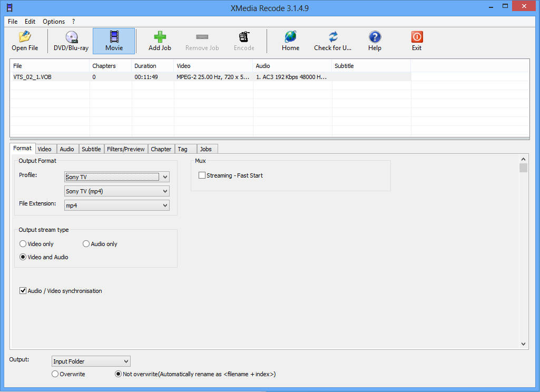Choose the Overwrite output option
The height and width of the screenshot is (392, 540).
pyautogui.click(x=55, y=374)
